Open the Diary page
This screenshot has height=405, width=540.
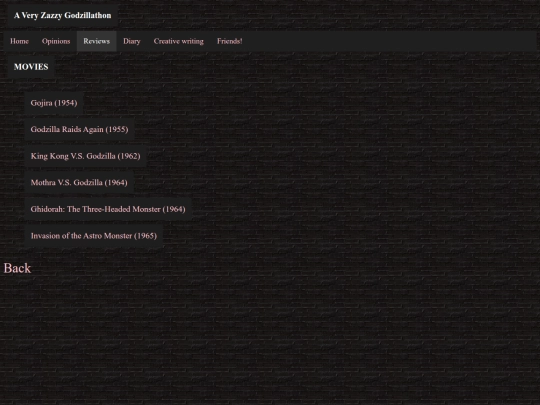[x=132, y=41]
